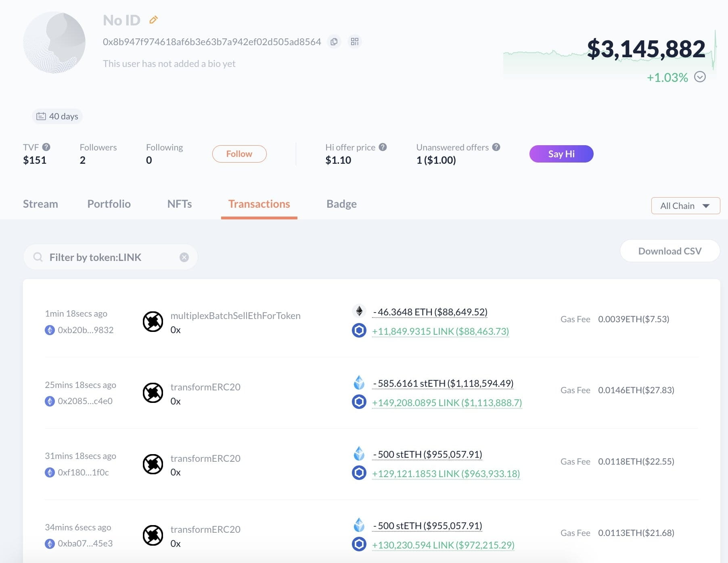This screenshot has width=728, height=563.
Task: Click the +11,849.9315 LINK amount
Action: [440, 332]
